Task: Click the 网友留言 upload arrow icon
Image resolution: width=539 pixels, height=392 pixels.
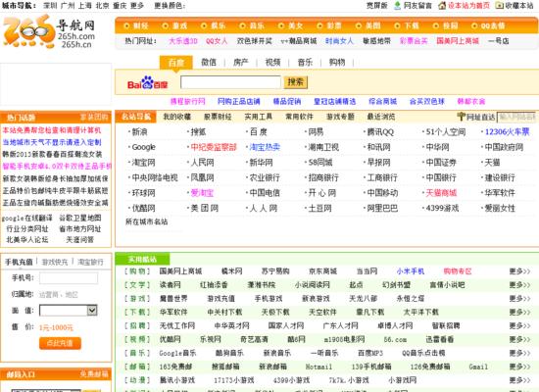Action: pos(397,6)
